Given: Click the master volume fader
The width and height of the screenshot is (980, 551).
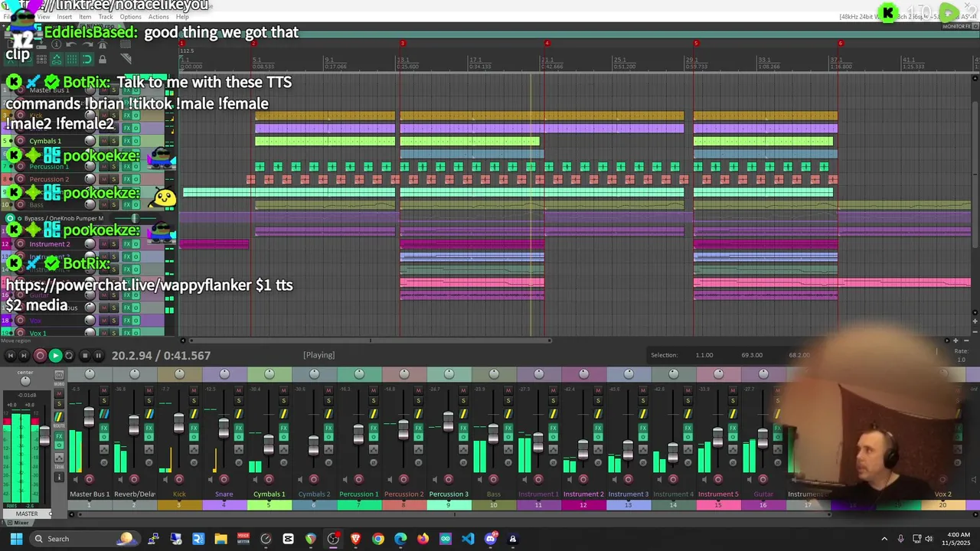Looking at the screenshot, I should (44, 436).
